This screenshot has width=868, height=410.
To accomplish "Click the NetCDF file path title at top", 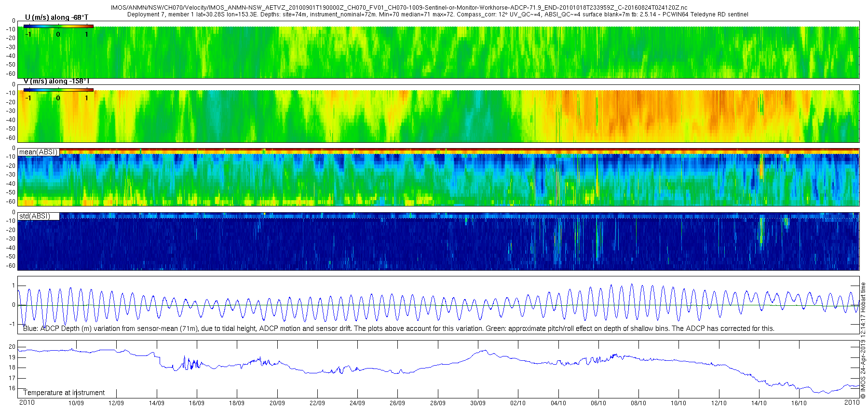I will click(399, 8).
